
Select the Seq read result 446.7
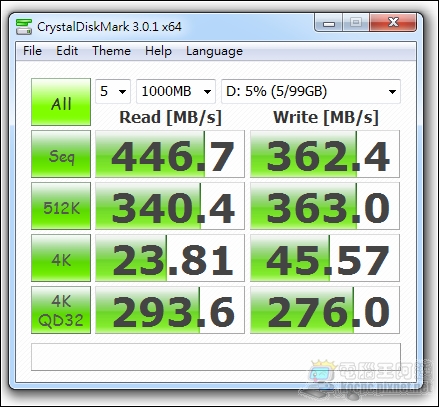[170, 154]
